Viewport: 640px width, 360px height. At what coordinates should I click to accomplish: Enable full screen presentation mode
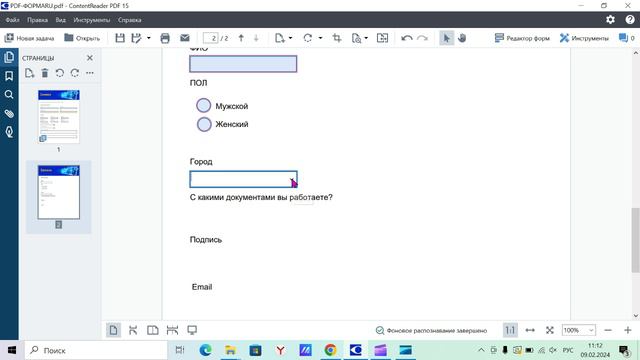pyautogui.click(x=192, y=330)
